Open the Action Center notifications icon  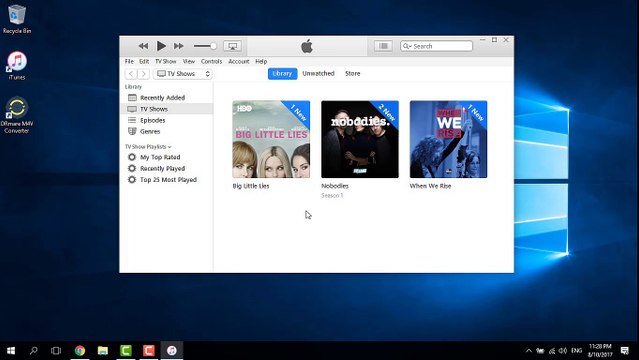[x=624, y=351]
